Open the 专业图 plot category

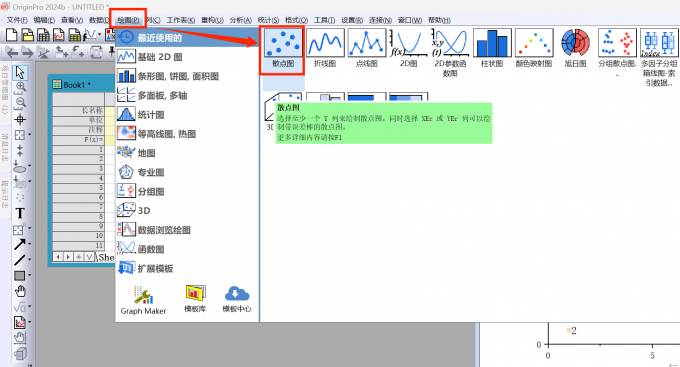tap(187, 172)
